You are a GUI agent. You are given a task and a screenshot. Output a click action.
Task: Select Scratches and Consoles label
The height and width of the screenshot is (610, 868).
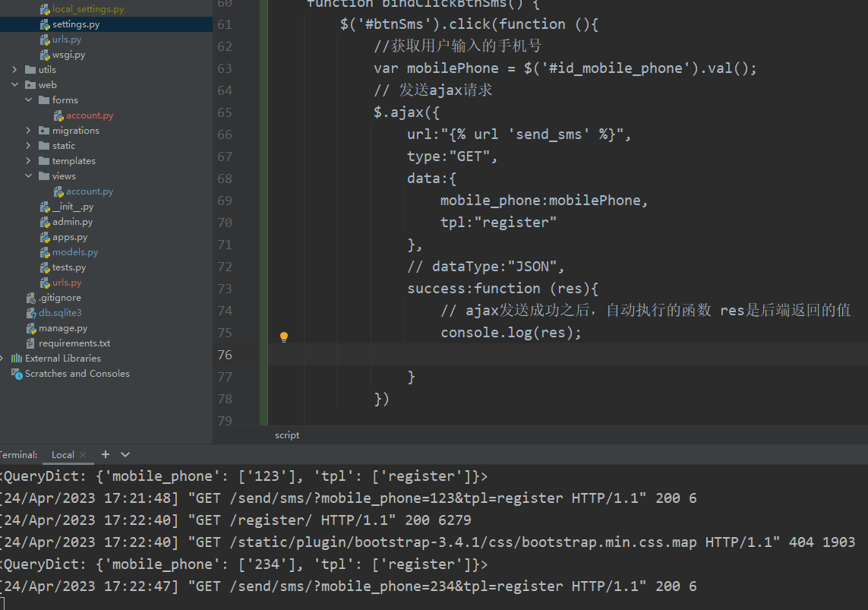[x=77, y=375]
